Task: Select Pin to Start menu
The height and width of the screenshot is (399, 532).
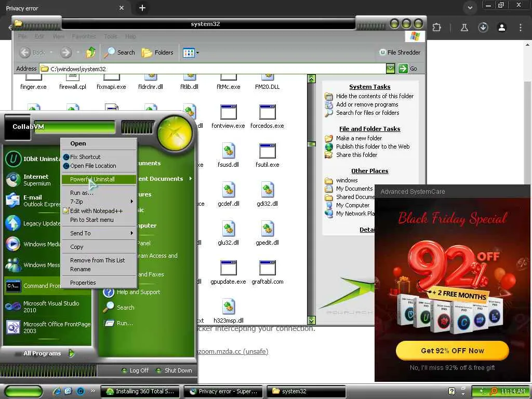Action: click(98, 220)
